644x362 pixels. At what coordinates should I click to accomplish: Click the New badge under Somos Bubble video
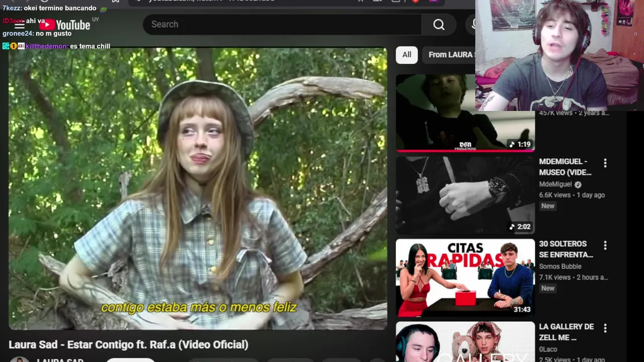click(548, 289)
